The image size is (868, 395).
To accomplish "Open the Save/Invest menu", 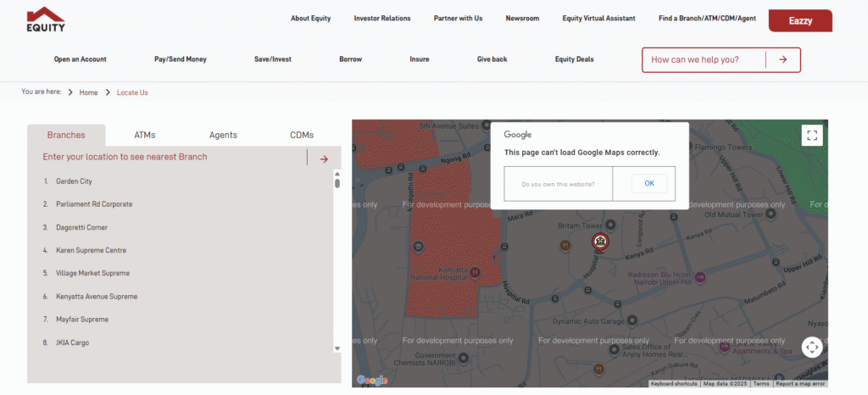I will (x=272, y=59).
